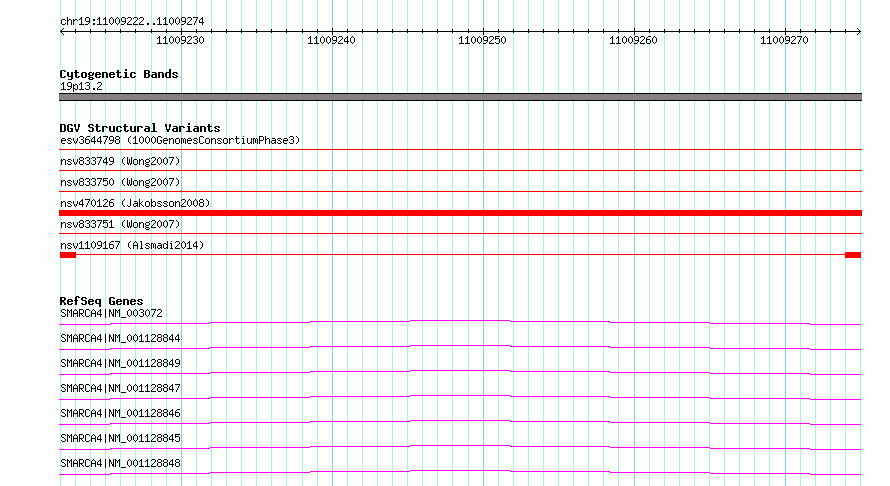Click the chr19:11009222..11009274 region label
The width and height of the screenshot is (890, 486).
[x=132, y=22]
